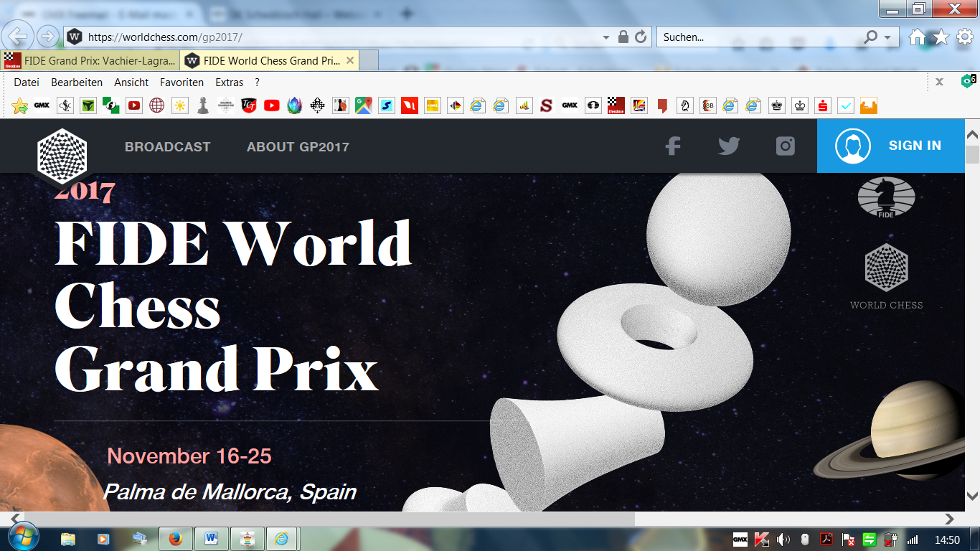Go forward with the browser forward arrow

tap(47, 36)
